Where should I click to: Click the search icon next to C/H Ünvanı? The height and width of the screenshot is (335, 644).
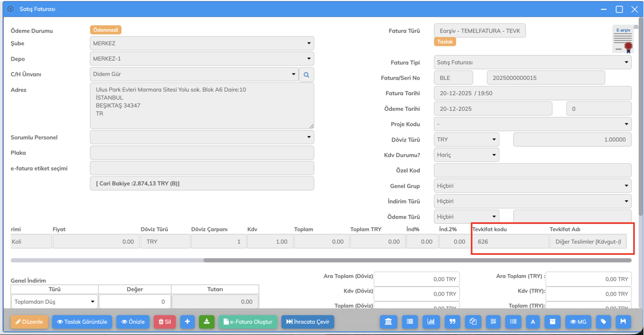tap(306, 75)
